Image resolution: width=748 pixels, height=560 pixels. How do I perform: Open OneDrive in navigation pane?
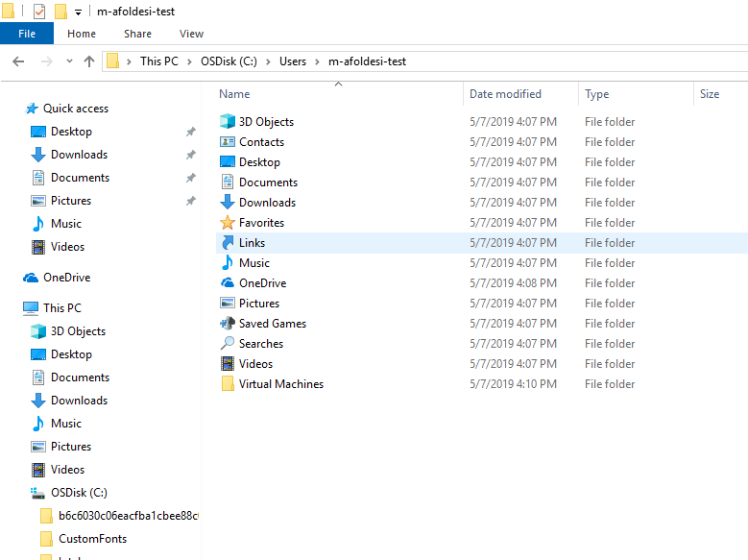(66, 278)
